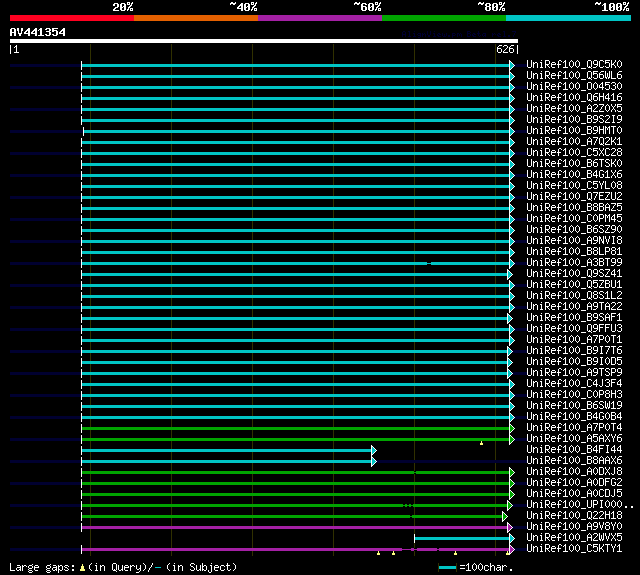Image resolution: width=640 pixels, height=575 pixels.
Task: Select hit label UniRef100_Q9SZ41
Action: (x=574, y=274)
